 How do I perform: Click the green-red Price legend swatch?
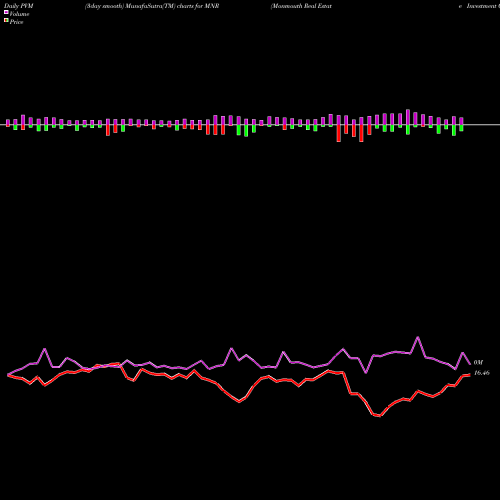[6, 21]
